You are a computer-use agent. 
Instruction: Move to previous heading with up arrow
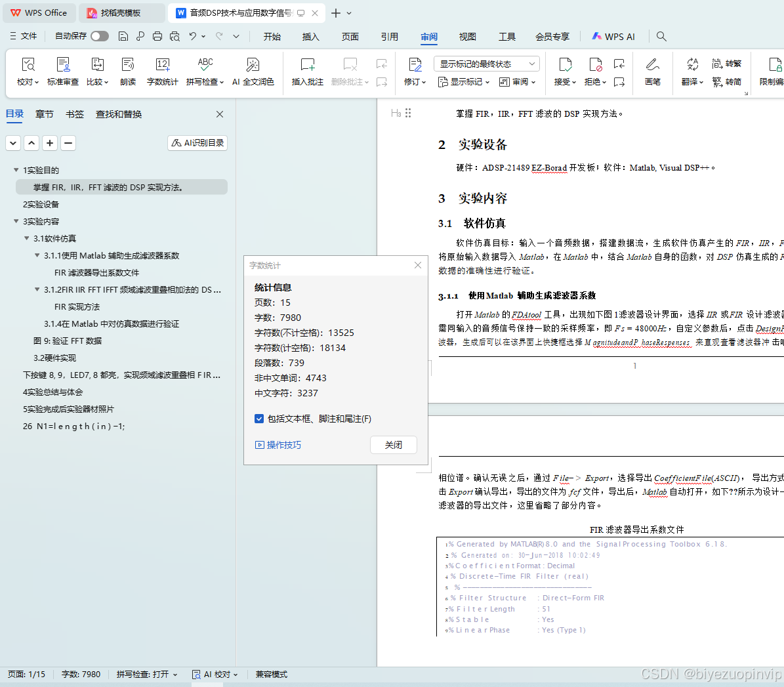point(31,143)
